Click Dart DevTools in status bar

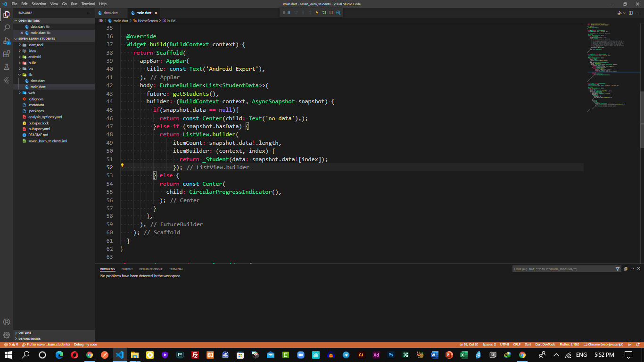545,345
